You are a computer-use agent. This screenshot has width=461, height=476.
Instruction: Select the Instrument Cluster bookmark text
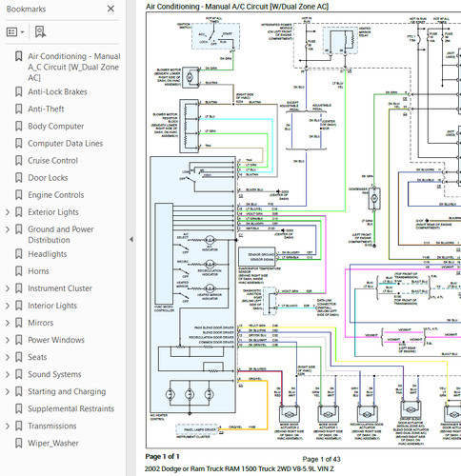(60, 288)
